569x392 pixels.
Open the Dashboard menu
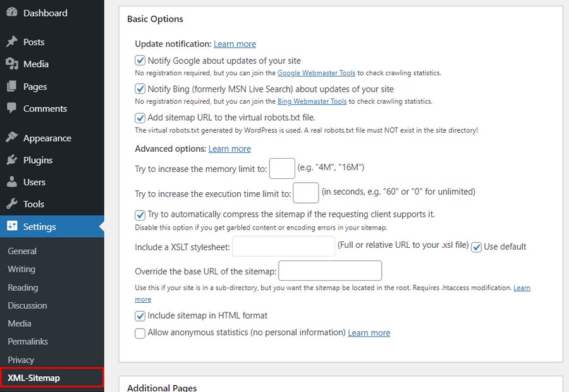tap(45, 13)
